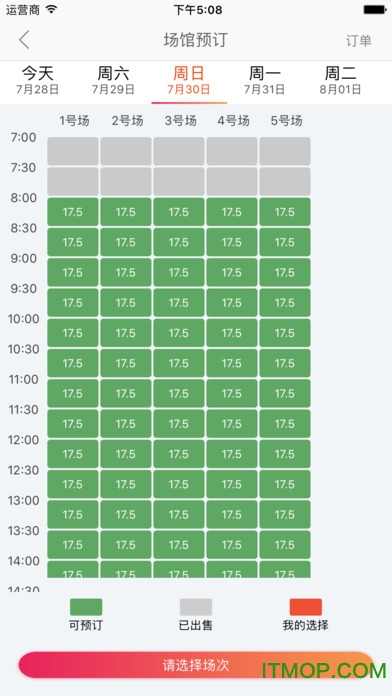Select the 9:00 slot for 3号场
The height and width of the screenshot is (696, 392).
tap(179, 272)
